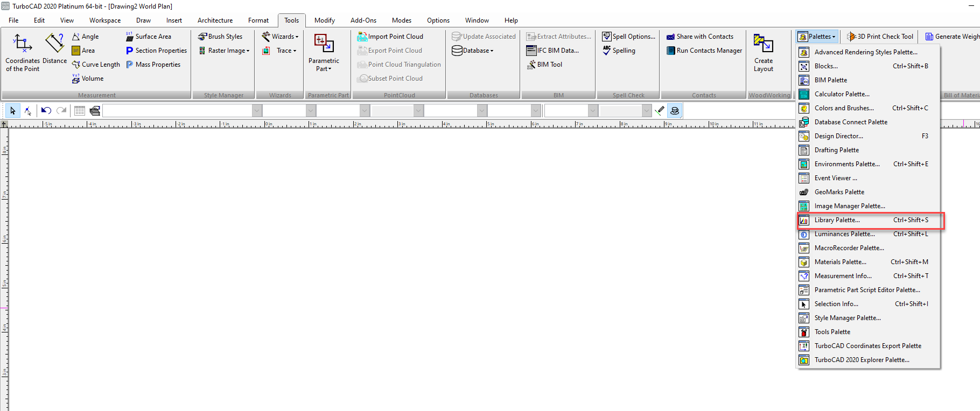Open the Wizards dropdown
Screen dimensions: 980x411
(x=280, y=37)
